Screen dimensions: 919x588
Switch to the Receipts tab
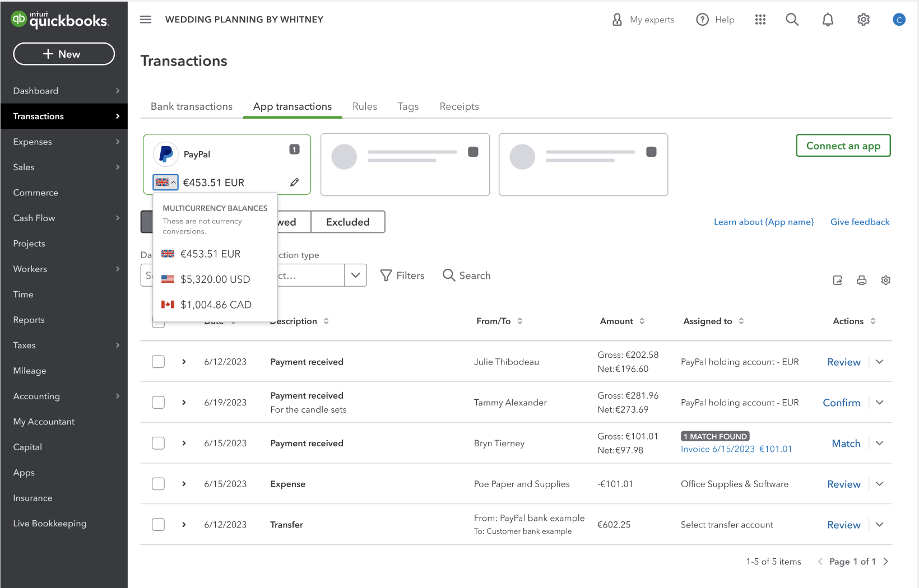460,106
